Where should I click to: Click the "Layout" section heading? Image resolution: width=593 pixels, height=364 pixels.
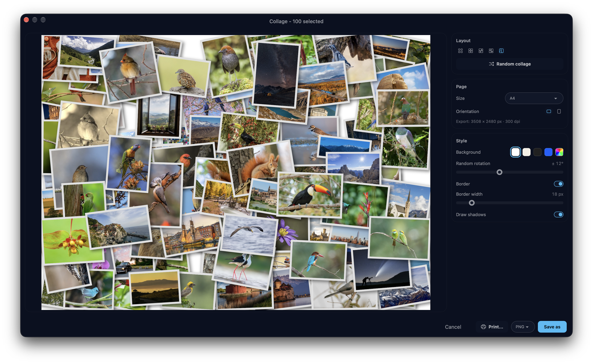coord(463,41)
